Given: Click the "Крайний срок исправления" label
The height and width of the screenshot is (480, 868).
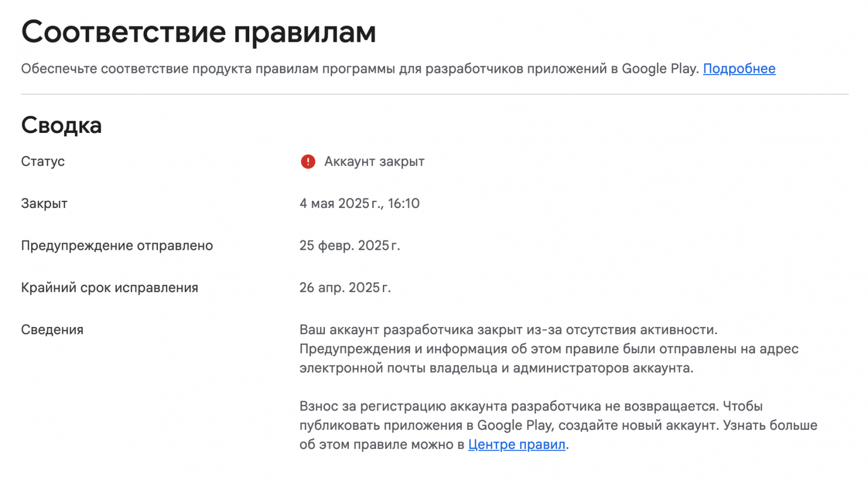Looking at the screenshot, I should tap(110, 288).
